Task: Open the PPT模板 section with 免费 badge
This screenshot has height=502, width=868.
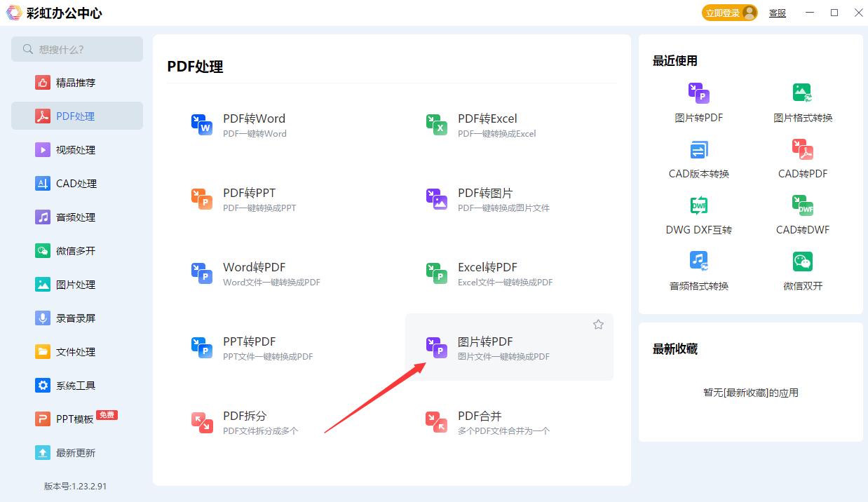Action: tap(77, 419)
